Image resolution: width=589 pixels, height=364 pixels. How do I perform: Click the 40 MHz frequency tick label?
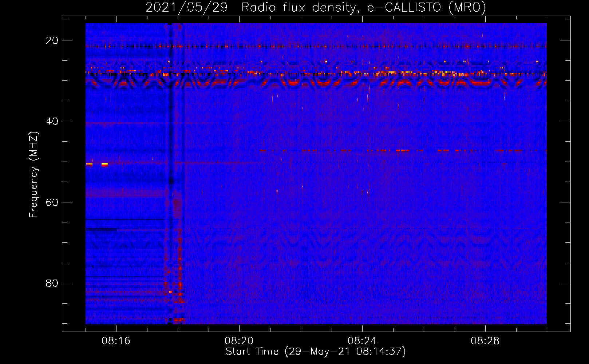click(52, 121)
